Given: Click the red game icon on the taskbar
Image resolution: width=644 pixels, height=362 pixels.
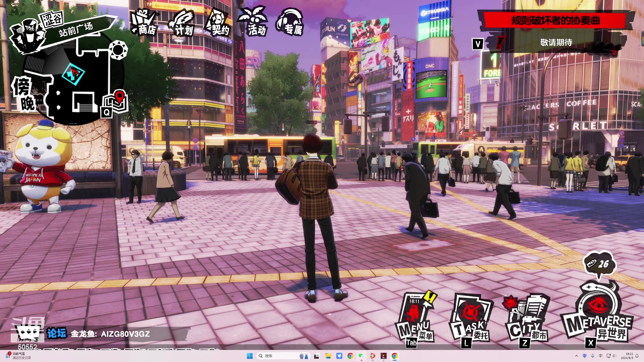Looking at the screenshot, I should pos(383,356).
